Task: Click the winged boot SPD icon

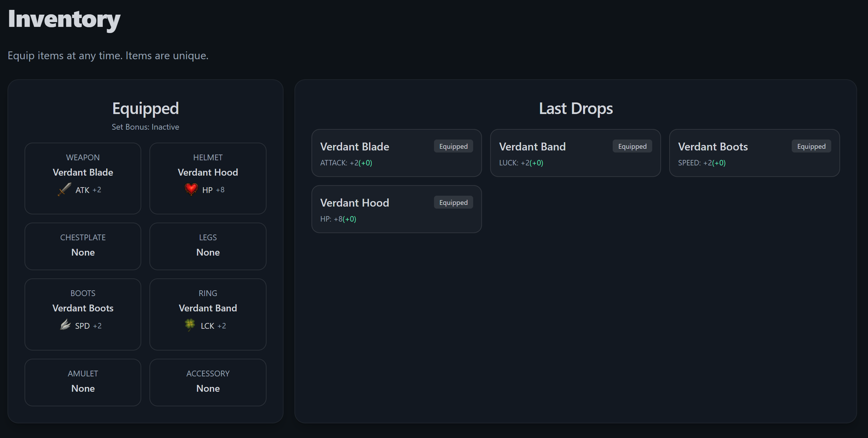Action: (65, 325)
